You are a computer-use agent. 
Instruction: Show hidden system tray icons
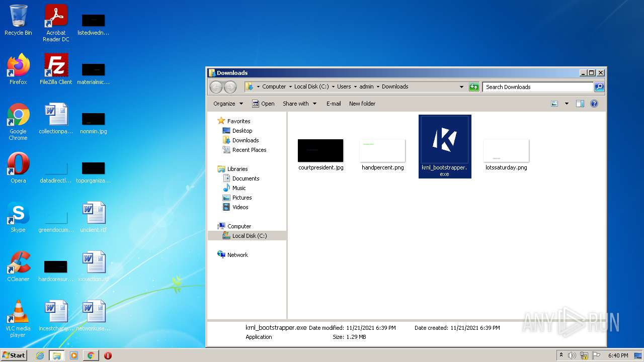tap(561, 355)
